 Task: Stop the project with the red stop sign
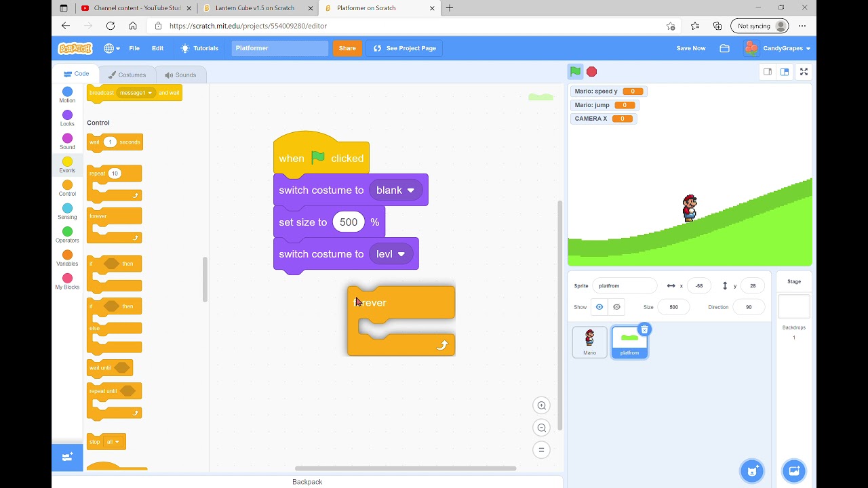click(x=591, y=71)
